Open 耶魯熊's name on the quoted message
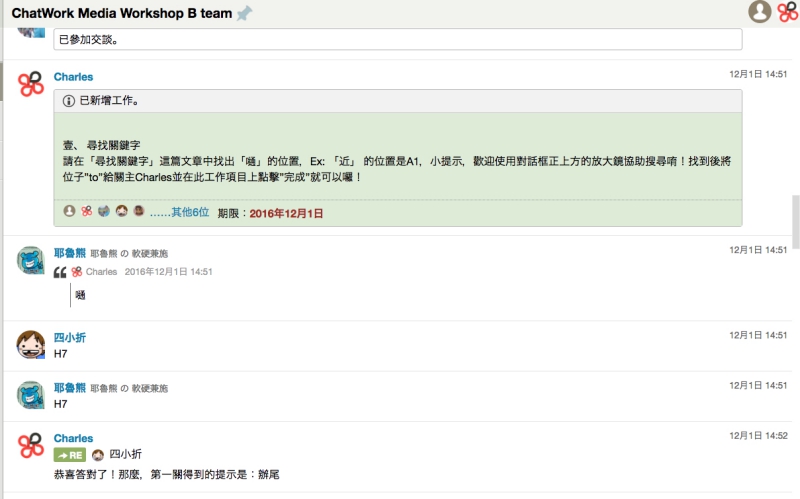 point(70,253)
